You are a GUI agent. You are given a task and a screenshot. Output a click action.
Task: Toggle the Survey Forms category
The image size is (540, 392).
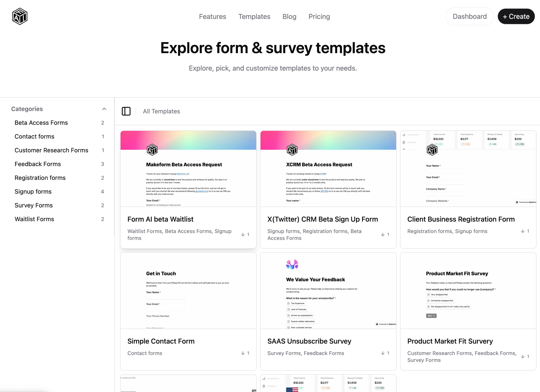point(33,205)
